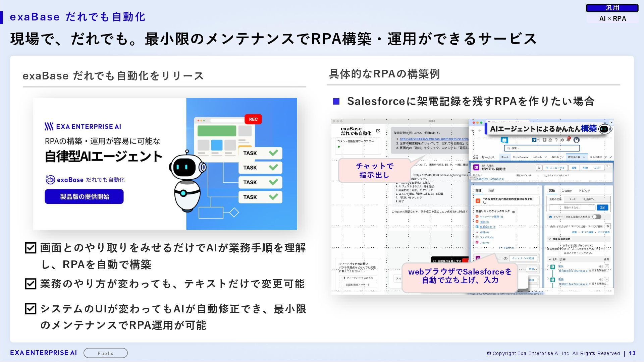Click the Salesforce help question mark icon

[x=556, y=140]
